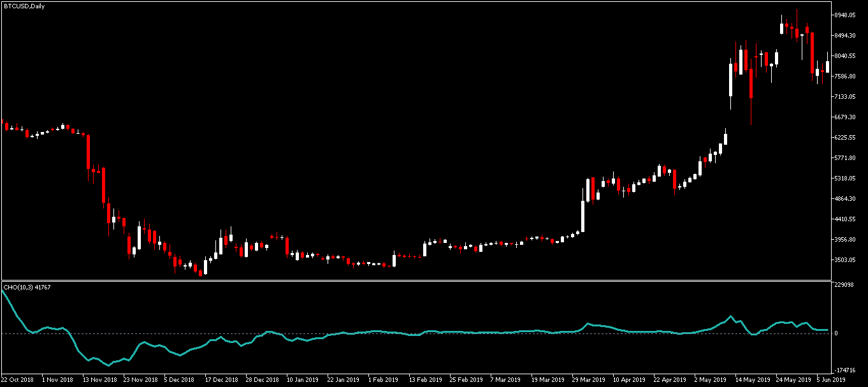Click the 3503.05 price axis label
Image resolution: width=868 pixels, height=387 pixels.
[x=849, y=260]
